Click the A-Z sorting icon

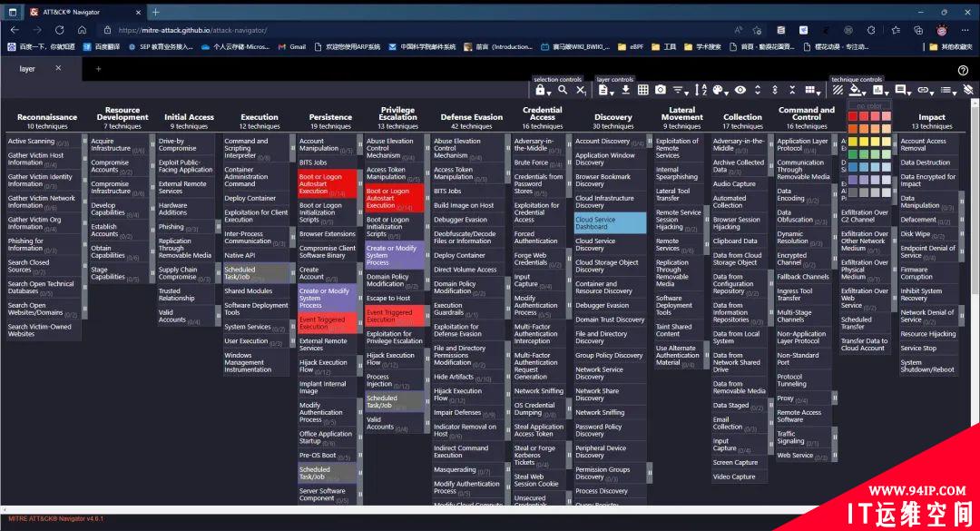click(701, 91)
